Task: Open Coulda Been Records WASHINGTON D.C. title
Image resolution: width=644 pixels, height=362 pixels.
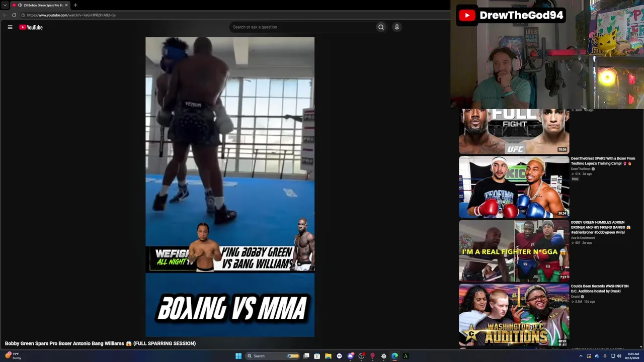Action: click(x=600, y=289)
